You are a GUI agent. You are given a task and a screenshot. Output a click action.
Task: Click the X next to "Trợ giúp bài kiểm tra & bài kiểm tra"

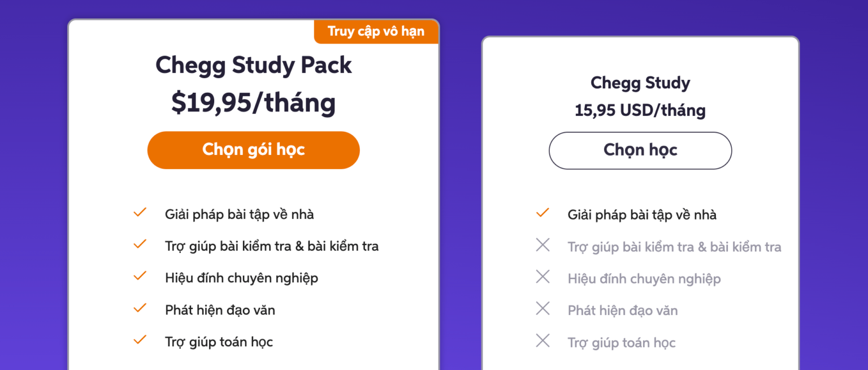pyautogui.click(x=542, y=245)
